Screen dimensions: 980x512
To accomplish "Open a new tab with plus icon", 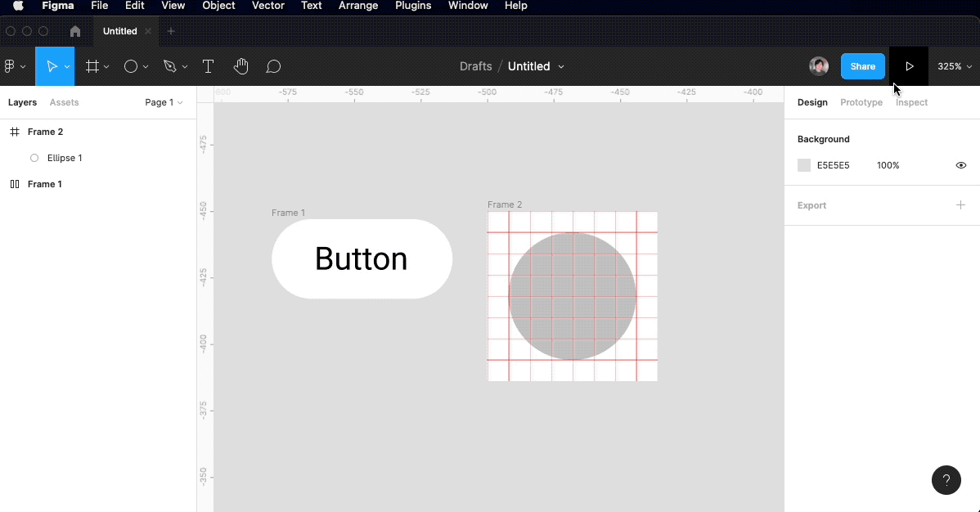I will click(x=171, y=31).
